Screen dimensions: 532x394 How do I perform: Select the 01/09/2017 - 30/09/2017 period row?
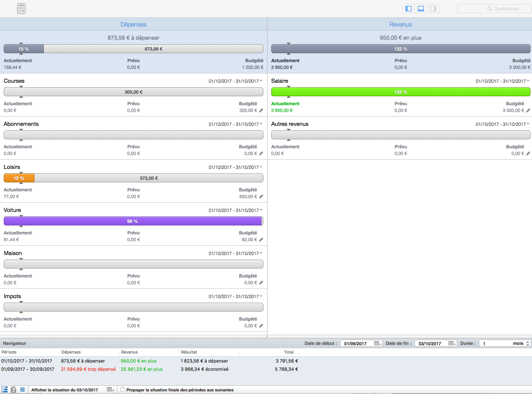(28, 369)
